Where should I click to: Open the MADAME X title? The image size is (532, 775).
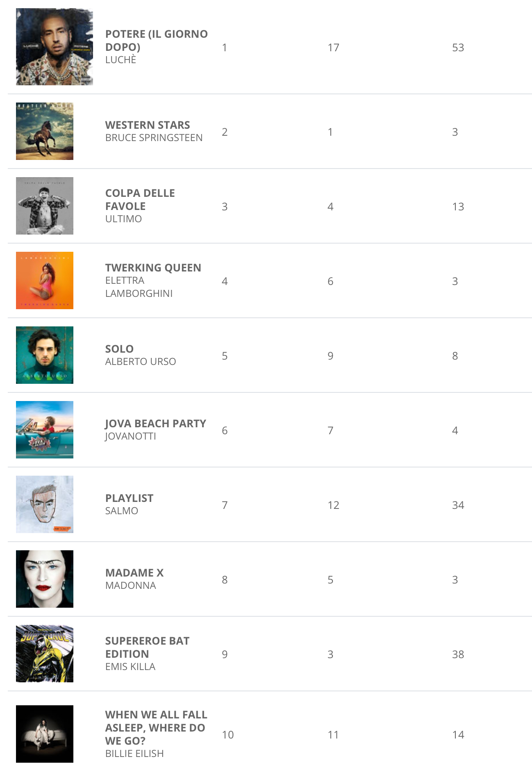point(134,572)
